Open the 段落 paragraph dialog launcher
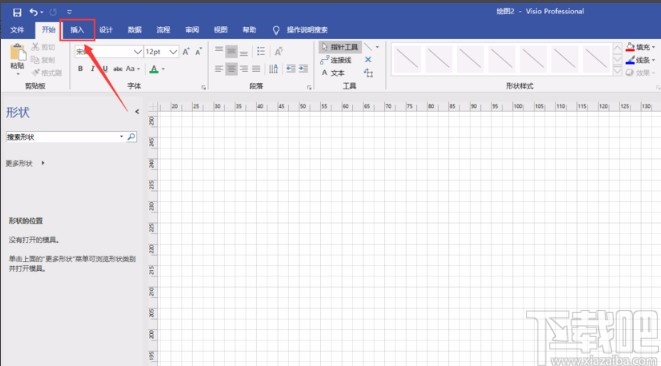 (309, 87)
